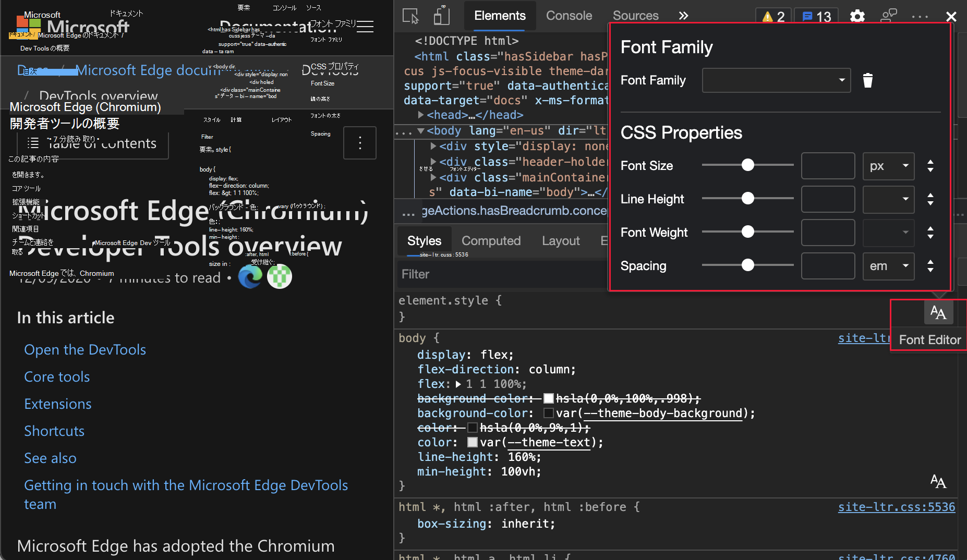Open Font Editor icon in body rule
Viewport: 967px width, 560px height.
[938, 481]
